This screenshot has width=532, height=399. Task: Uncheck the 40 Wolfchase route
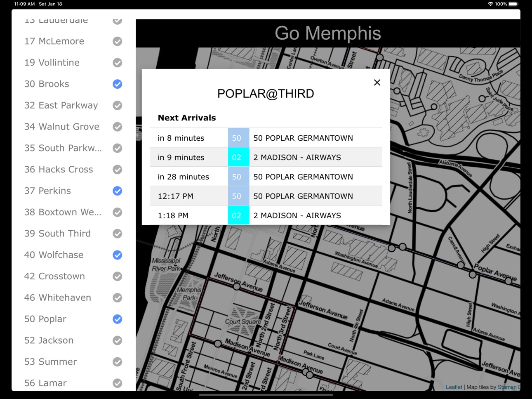[x=118, y=255]
